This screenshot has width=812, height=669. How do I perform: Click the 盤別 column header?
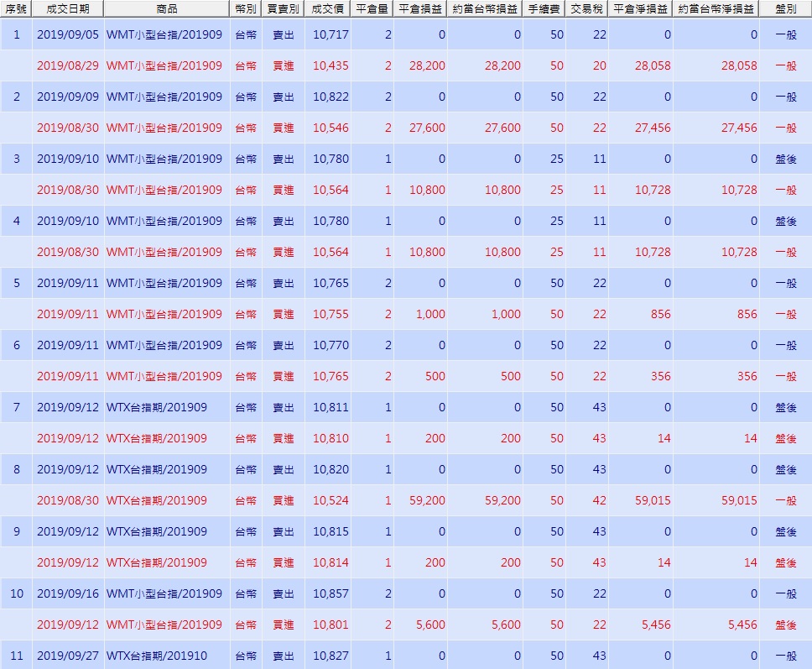click(786, 8)
